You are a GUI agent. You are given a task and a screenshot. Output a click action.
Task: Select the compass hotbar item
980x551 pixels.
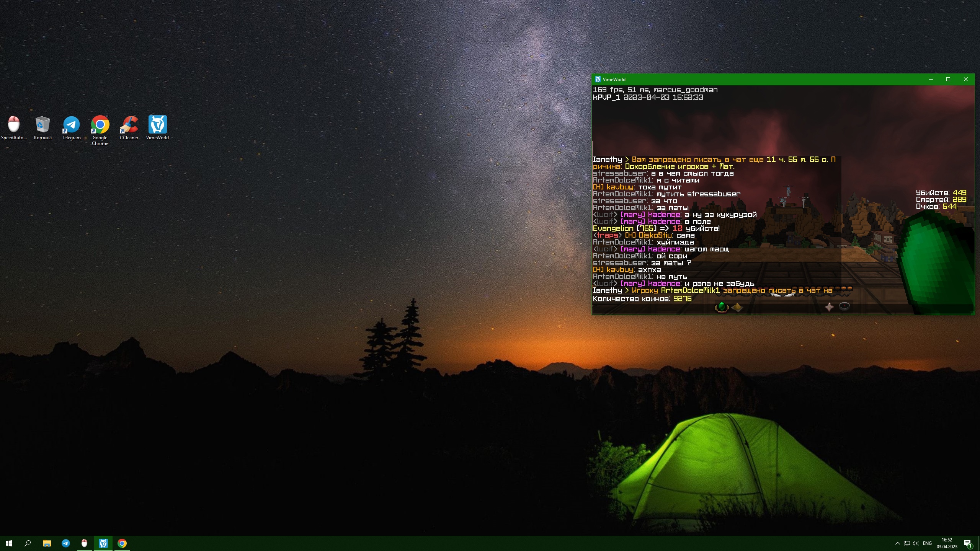tap(844, 306)
